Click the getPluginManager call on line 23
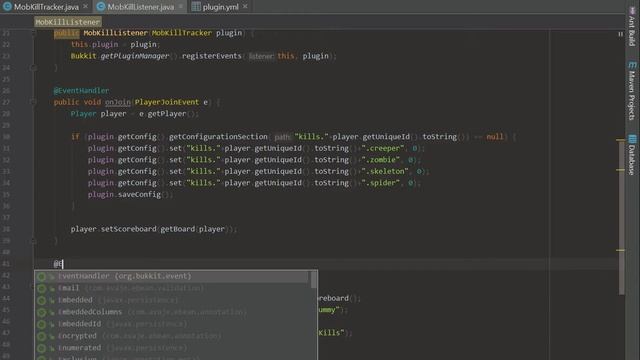The image size is (640, 360). 135,56
